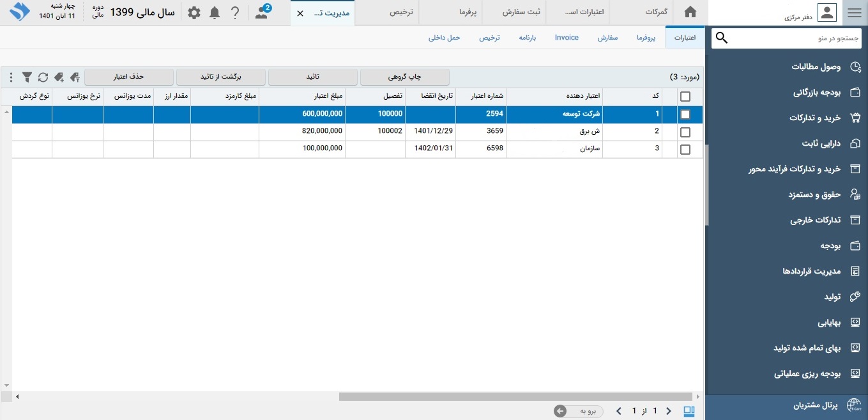Click the refresh icon in grid toolbar

click(43, 77)
